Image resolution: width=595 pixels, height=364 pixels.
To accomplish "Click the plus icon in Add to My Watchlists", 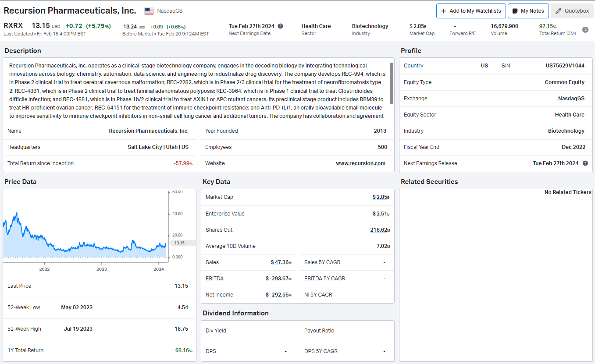I will pos(444,11).
